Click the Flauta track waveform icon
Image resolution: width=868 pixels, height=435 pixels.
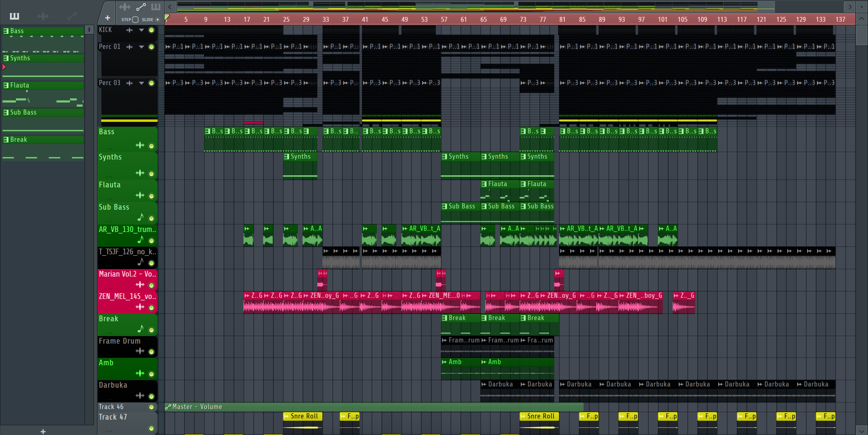[140, 195]
